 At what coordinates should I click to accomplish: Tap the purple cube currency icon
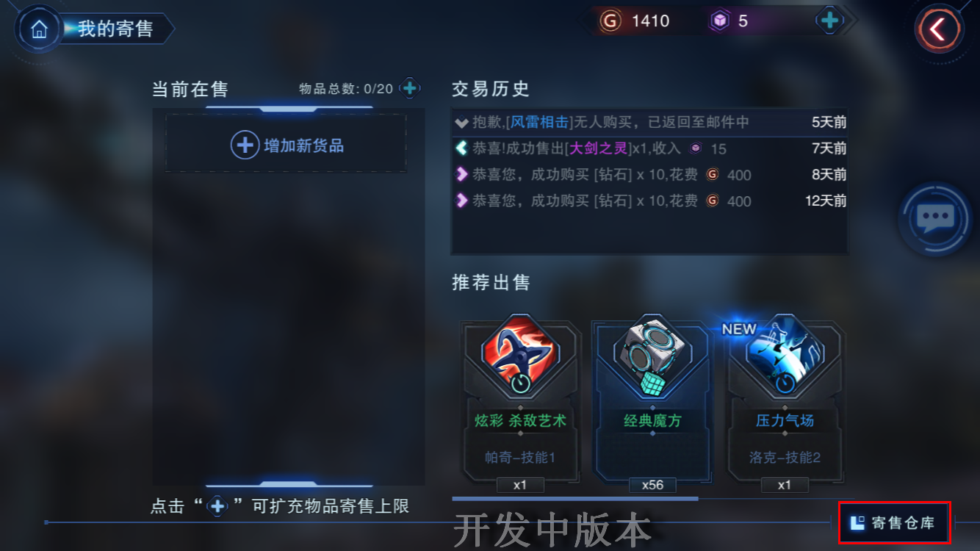[719, 21]
